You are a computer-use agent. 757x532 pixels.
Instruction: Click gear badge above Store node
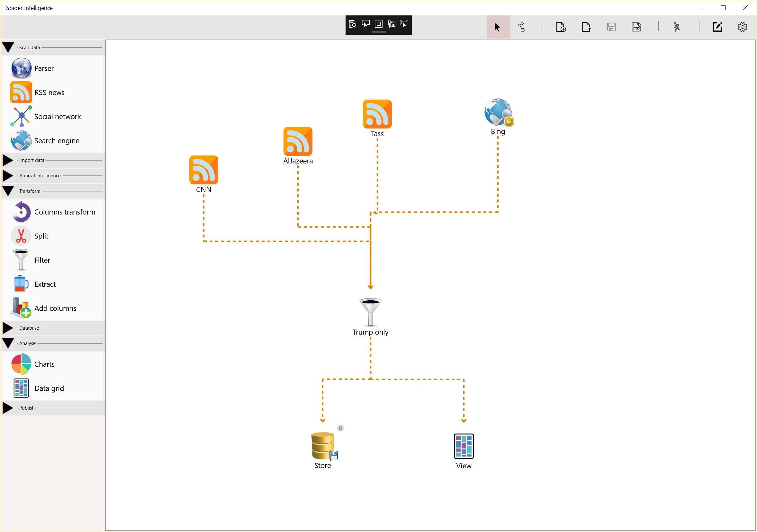[x=341, y=428]
